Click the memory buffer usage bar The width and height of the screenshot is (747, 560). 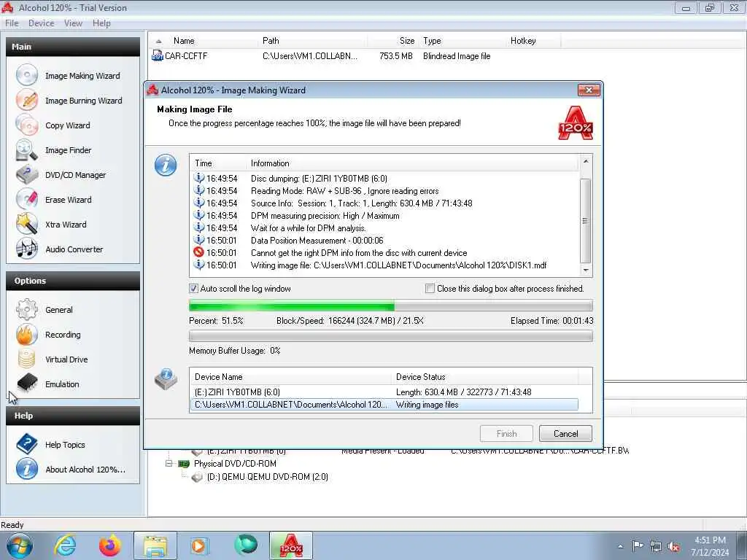coord(391,336)
